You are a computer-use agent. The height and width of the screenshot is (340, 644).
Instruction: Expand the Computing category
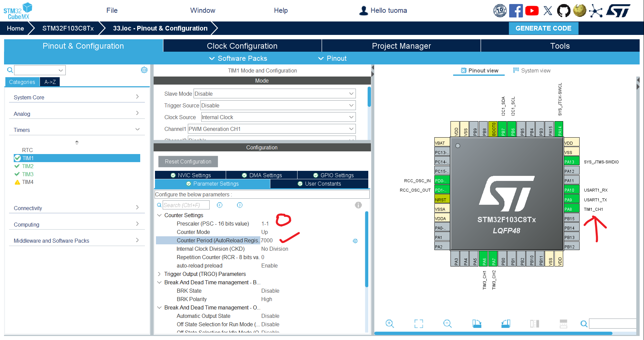pos(77,224)
